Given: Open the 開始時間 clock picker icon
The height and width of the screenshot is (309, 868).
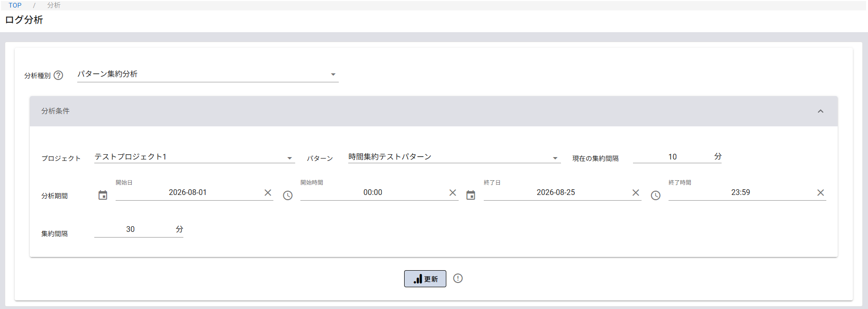Looking at the screenshot, I should [288, 195].
